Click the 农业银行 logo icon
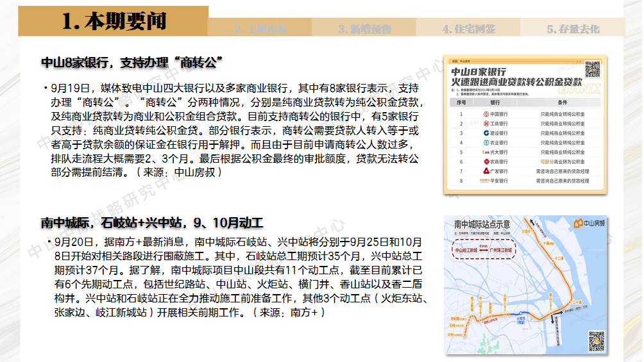Screen dimensions: 644x362 tap(486, 143)
